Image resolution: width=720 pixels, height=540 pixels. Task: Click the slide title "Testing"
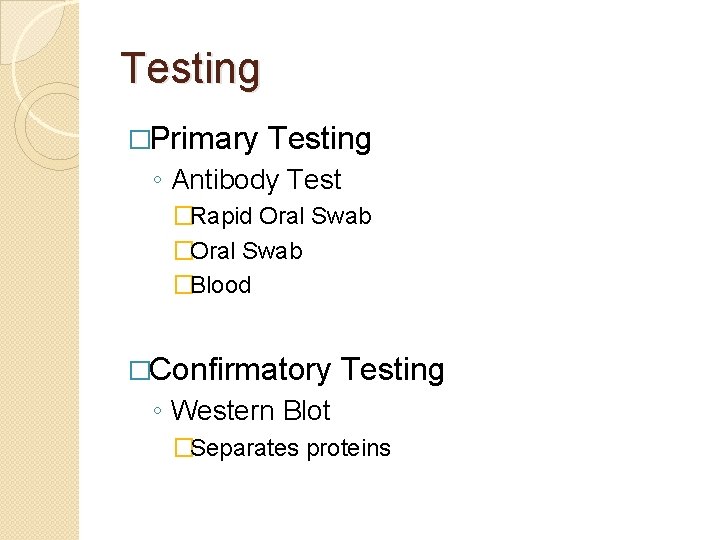pos(190,69)
